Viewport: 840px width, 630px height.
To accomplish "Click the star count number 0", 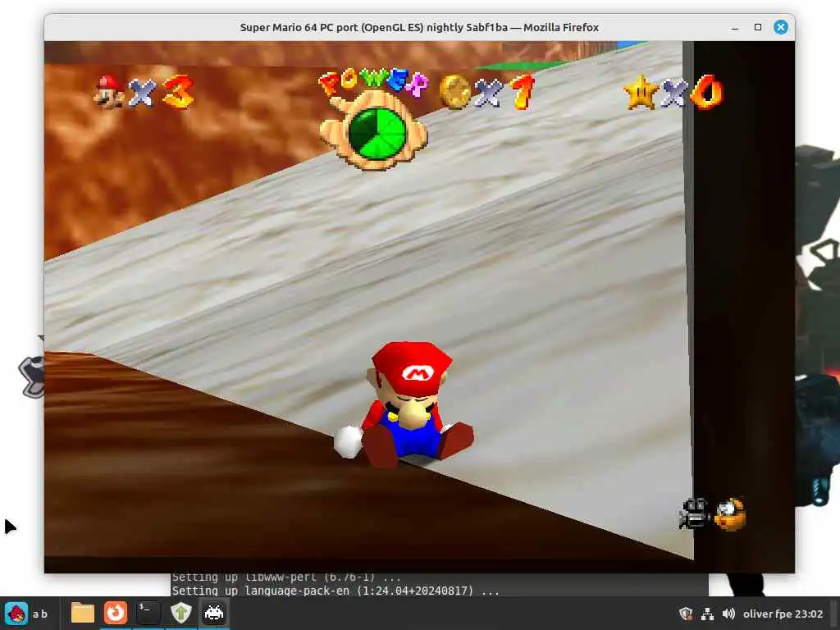I will (706, 92).
